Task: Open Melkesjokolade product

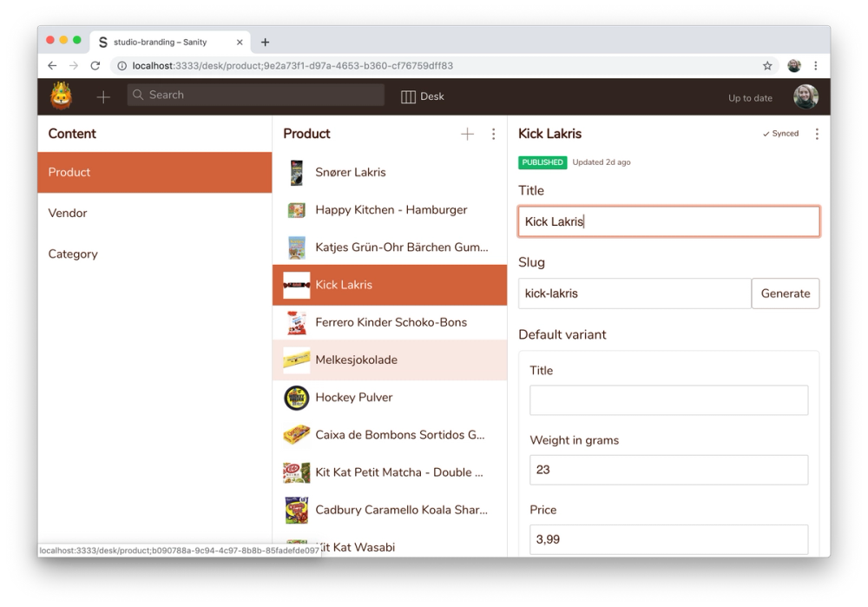Action: point(390,360)
